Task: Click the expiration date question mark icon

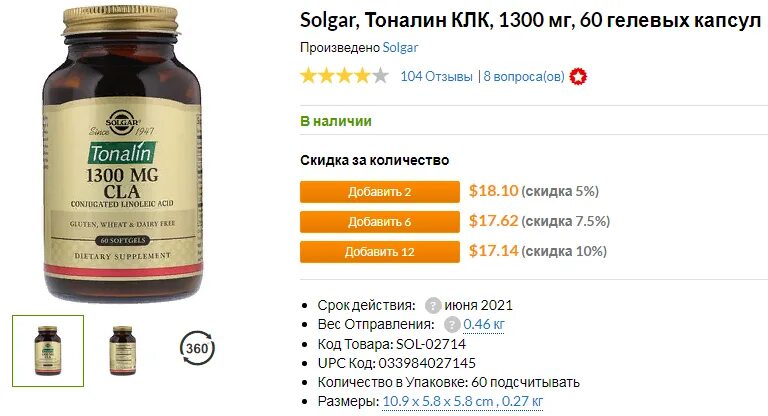Action: pos(432,306)
